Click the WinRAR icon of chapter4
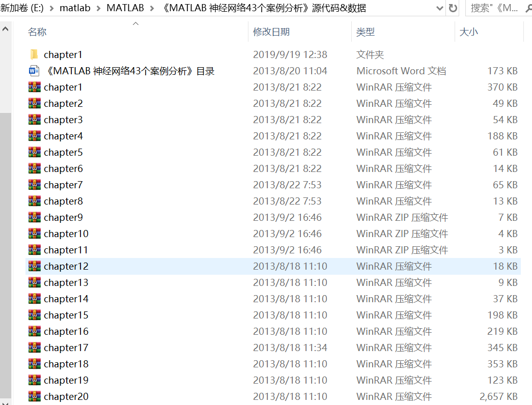 35,136
